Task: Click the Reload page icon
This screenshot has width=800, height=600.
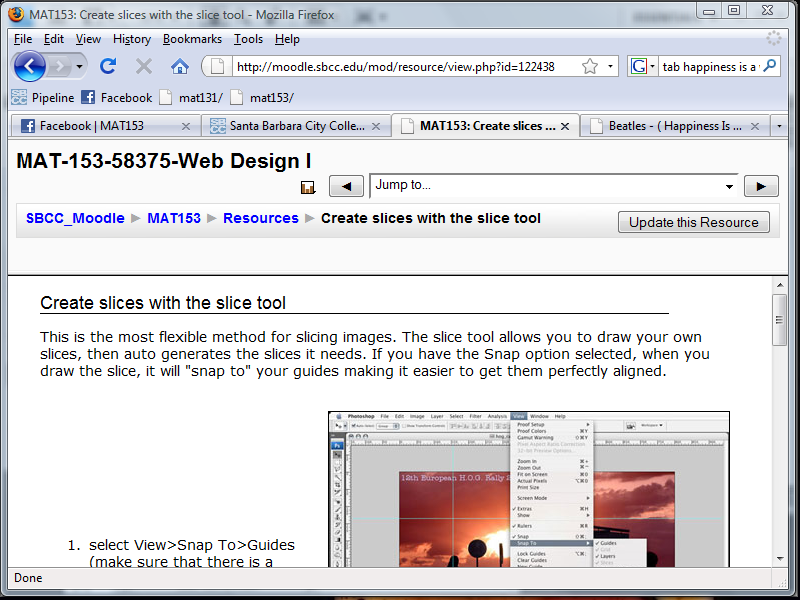Action: click(108, 66)
